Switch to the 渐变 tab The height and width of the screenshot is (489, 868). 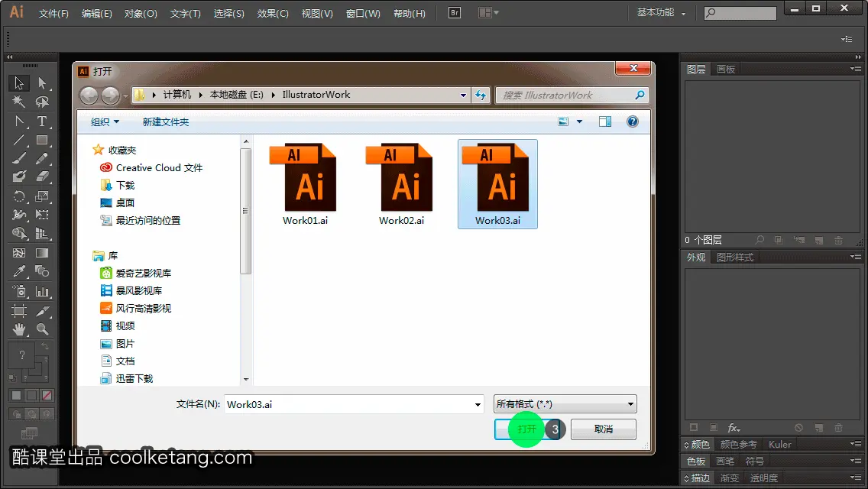pos(729,478)
